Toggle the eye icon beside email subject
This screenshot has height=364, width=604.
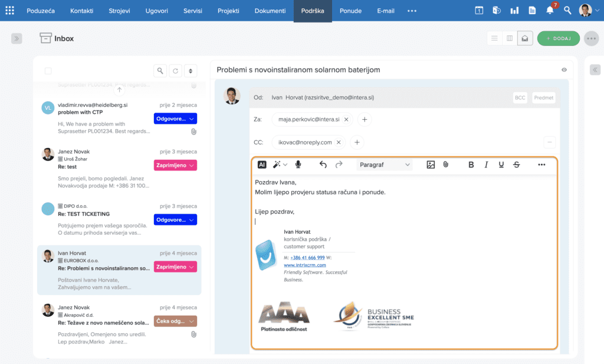click(564, 70)
